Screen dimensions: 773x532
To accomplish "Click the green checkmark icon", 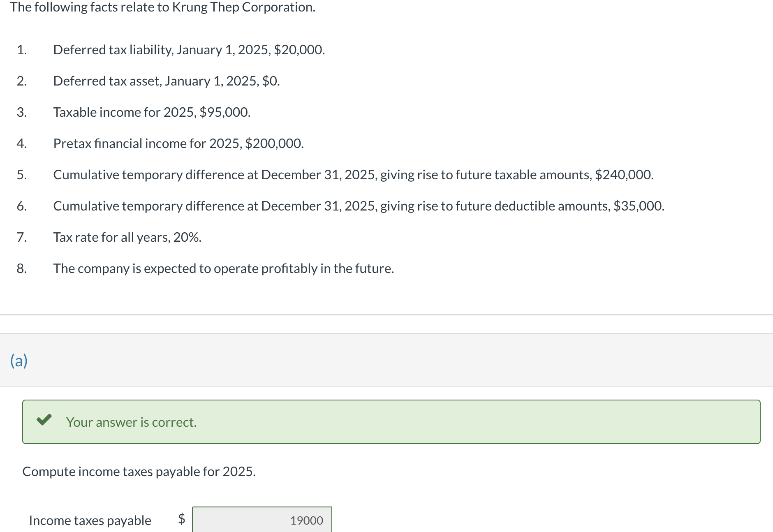I will tap(44, 420).
